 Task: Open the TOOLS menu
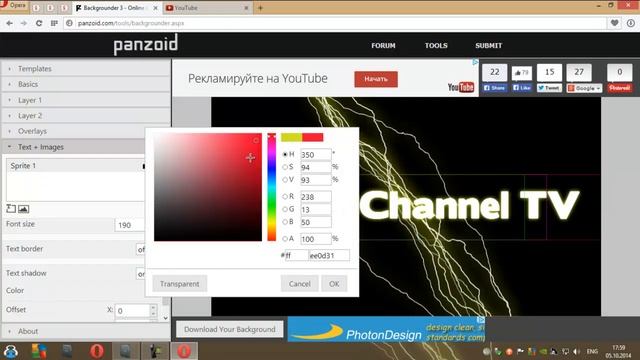tap(436, 46)
